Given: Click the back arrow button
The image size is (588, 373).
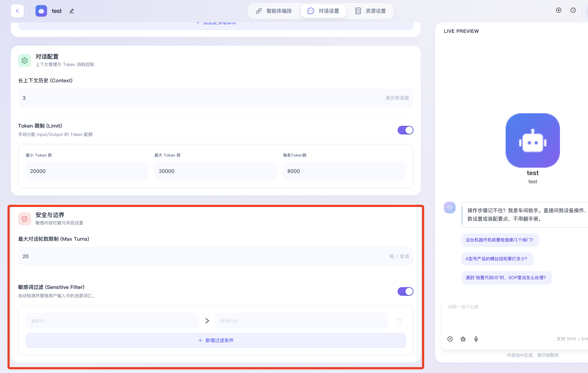Looking at the screenshot, I should pyautogui.click(x=17, y=11).
